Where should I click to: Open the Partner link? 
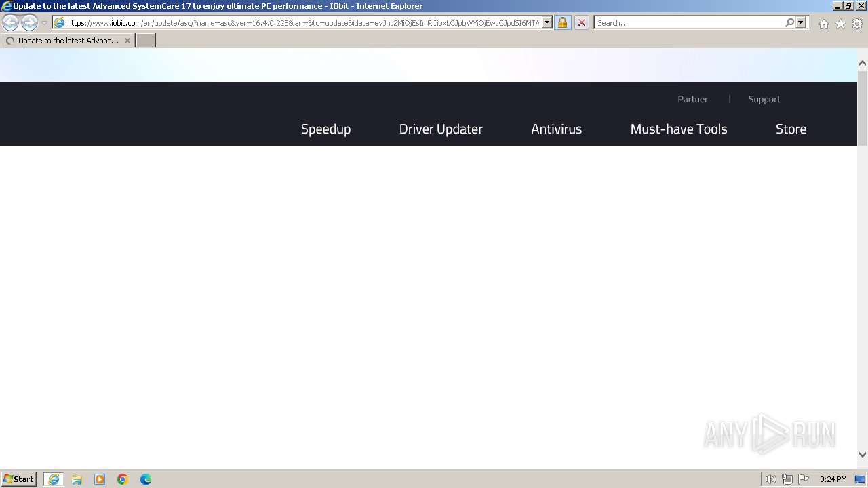coord(692,99)
